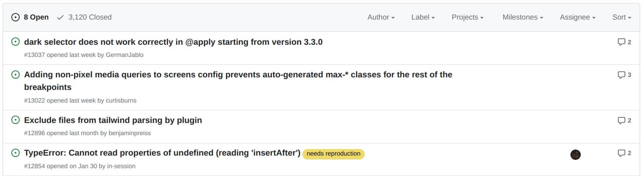The height and width of the screenshot is (176, 644).
Task: Open issue about dark selector in @apply
Action: [x=173, y=42]
